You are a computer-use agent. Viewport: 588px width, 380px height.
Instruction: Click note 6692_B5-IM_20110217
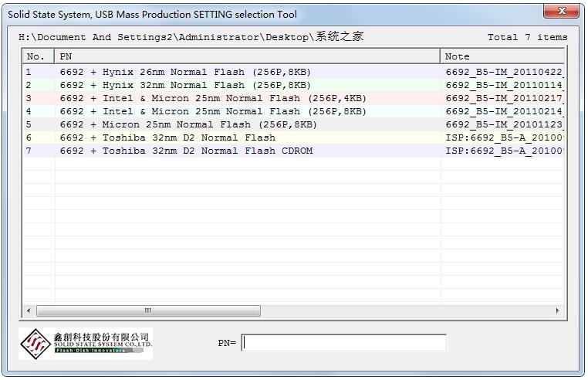coord(505,98)
